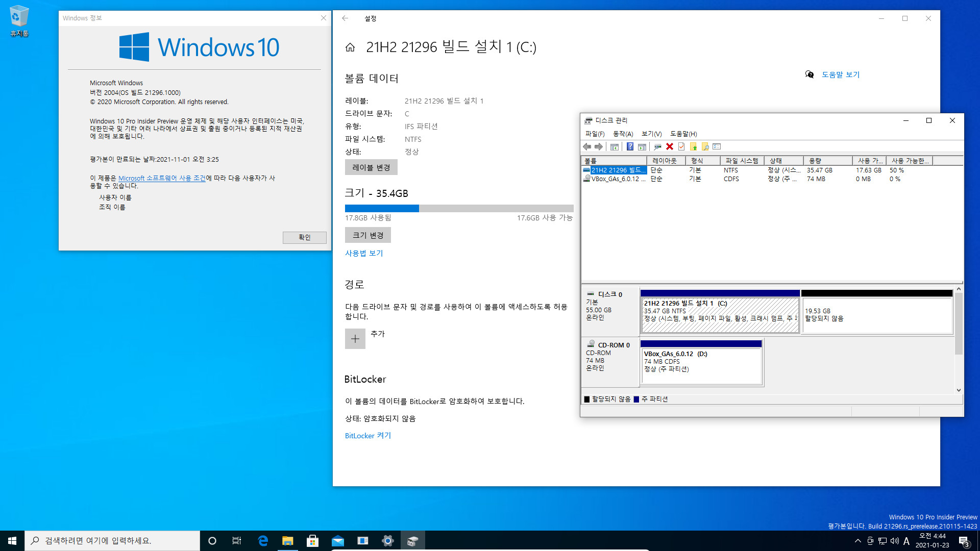Open Mail app from taskbar
This screenshot has height=551, width=980.
point(338,541)
